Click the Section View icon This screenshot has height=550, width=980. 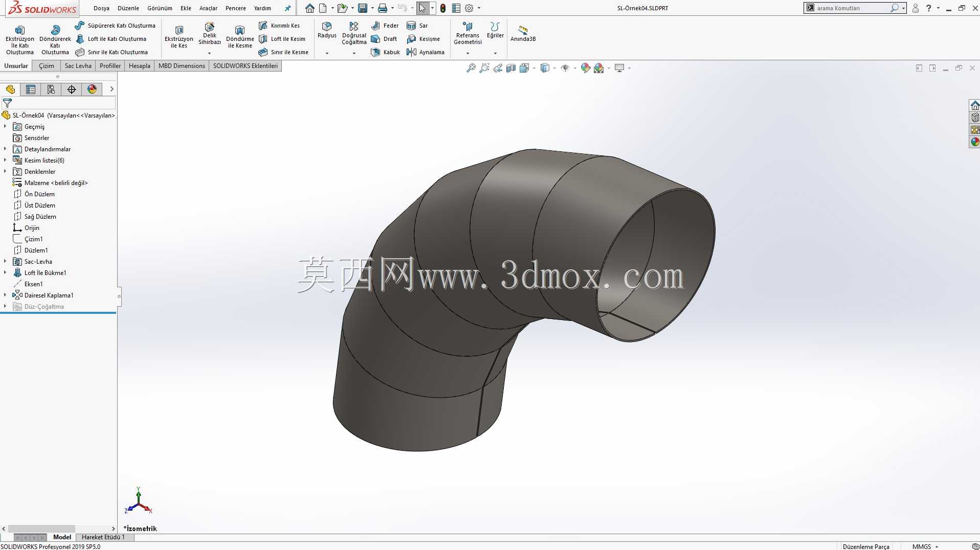pos(511,68)
